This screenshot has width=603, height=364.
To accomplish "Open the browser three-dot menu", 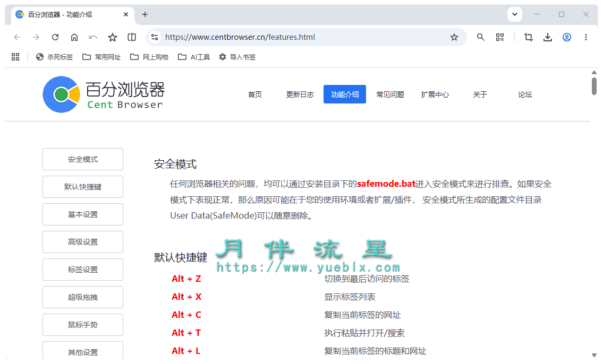I will pos(585,37).
